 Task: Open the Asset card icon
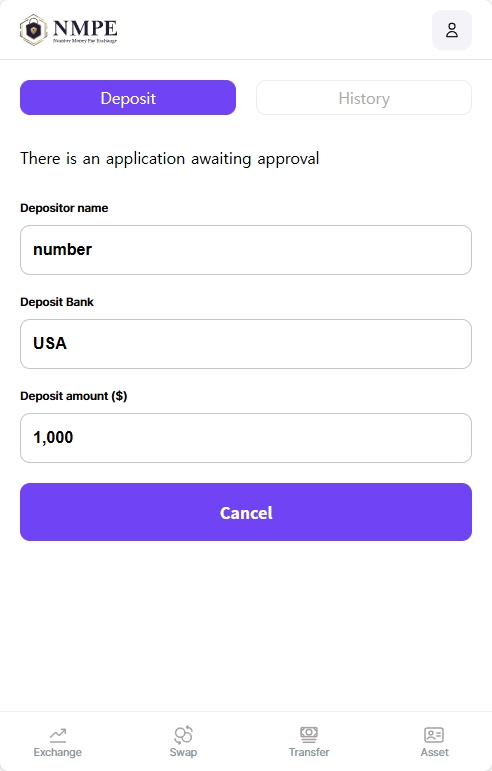[x=434, y=735]
